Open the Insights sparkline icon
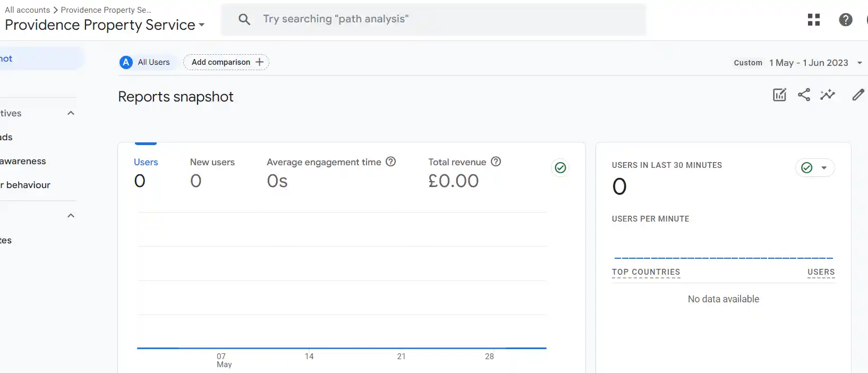The width and height of the screenshot is (868, 373). [828, 95]
